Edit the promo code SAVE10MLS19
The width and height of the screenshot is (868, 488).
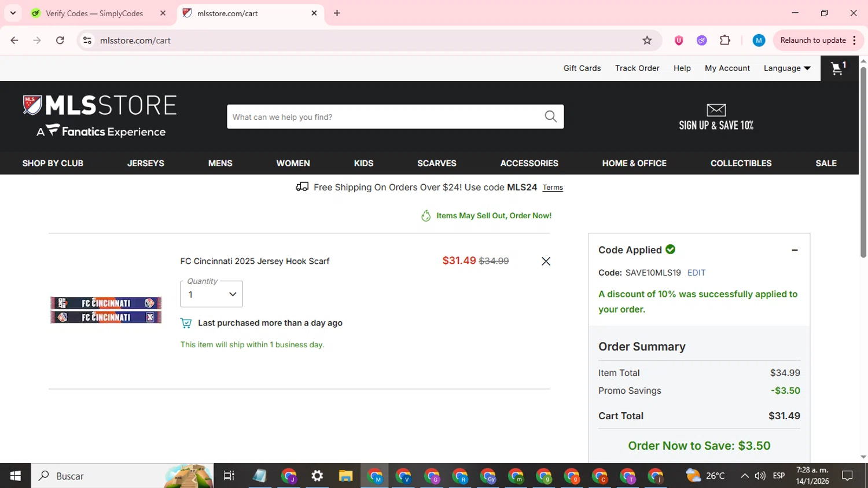coord(696,273)
